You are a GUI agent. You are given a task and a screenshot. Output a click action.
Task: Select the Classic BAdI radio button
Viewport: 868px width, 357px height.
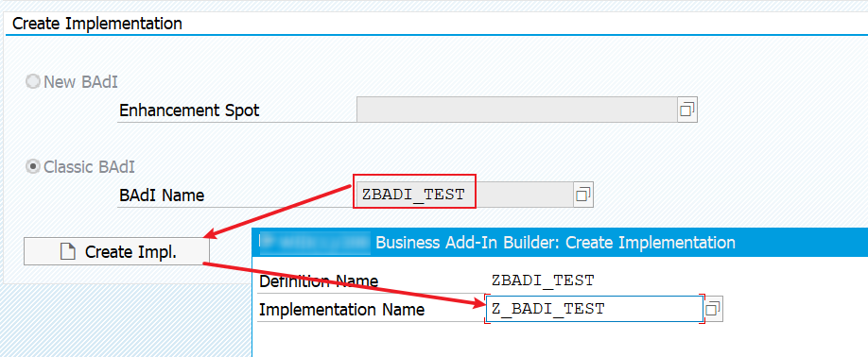(x=33, y=166)
